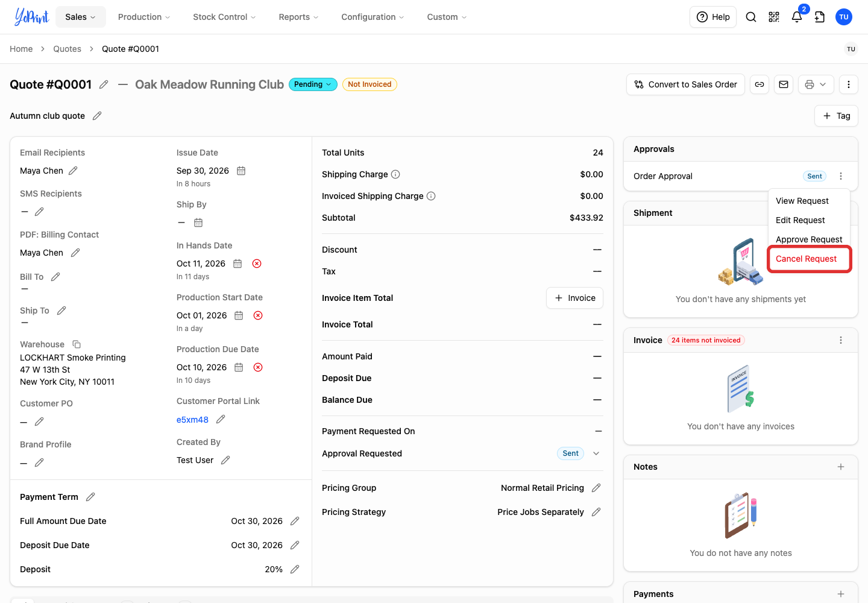This screenshot has height=603, width=868.
Task: Clear the Production Start Date value
Action: [x=258, y=315]
